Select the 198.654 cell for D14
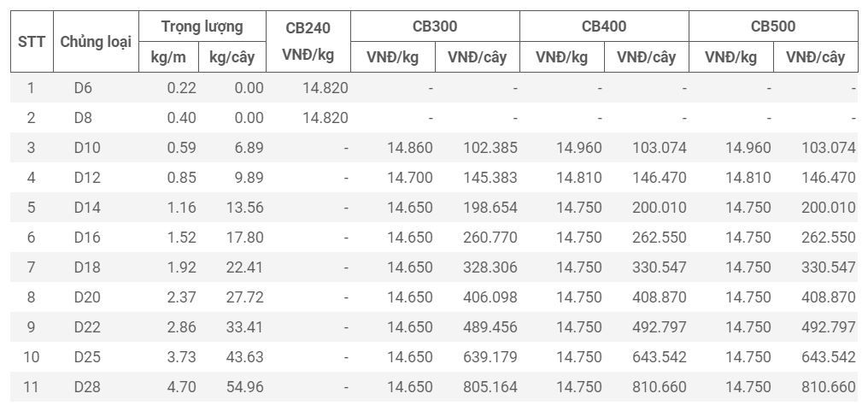 tap(490, 208)
